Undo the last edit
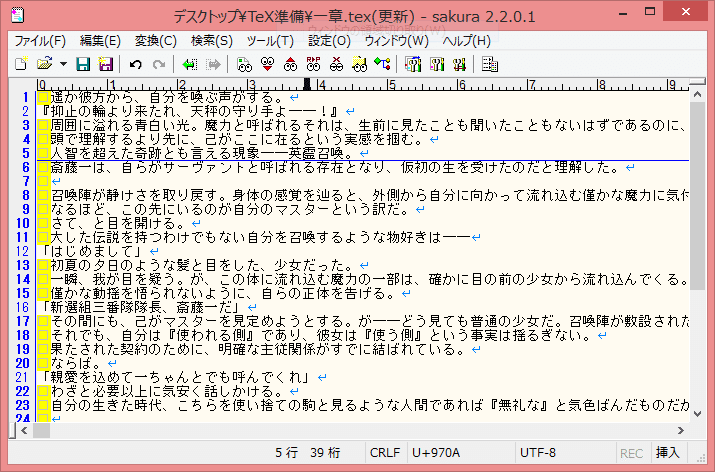Image resolution: width=715 pixels, height=472 pixels. click(x=135, y=64)
